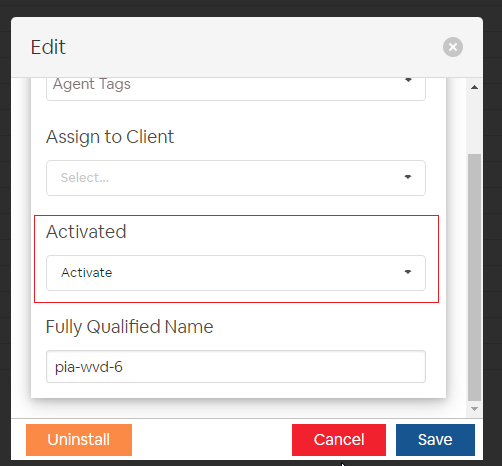The image size is (502, 466).
Task: Click the scrollbar down arrow
Action: tap(474, 409)
